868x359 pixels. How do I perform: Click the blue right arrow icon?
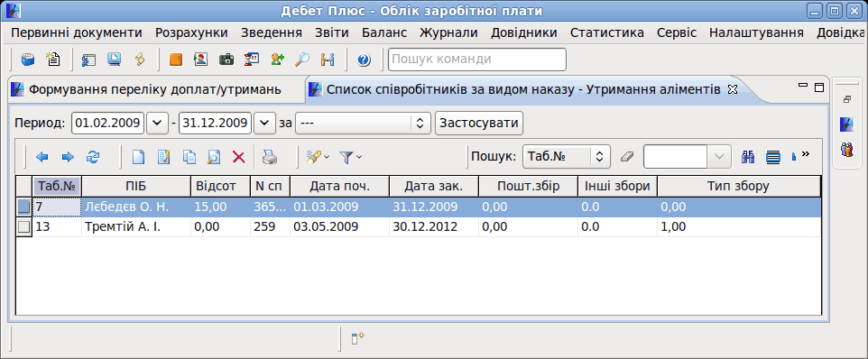point(68,158)
